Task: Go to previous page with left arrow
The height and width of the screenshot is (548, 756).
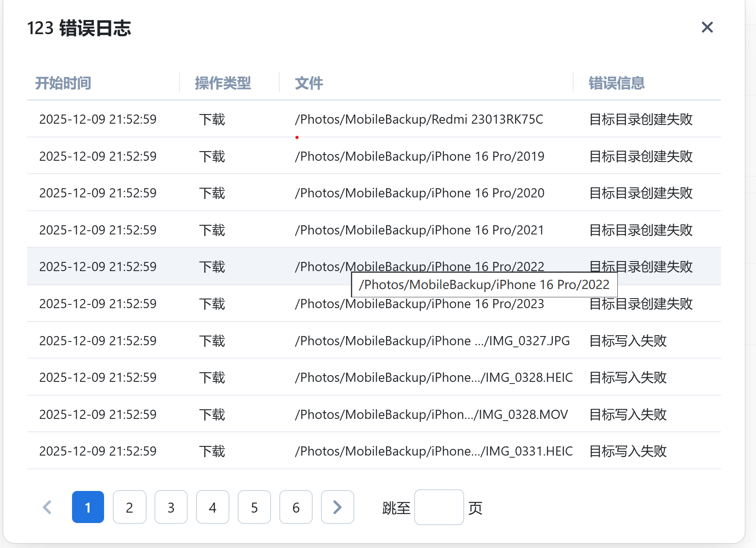Action: (47, 507)
